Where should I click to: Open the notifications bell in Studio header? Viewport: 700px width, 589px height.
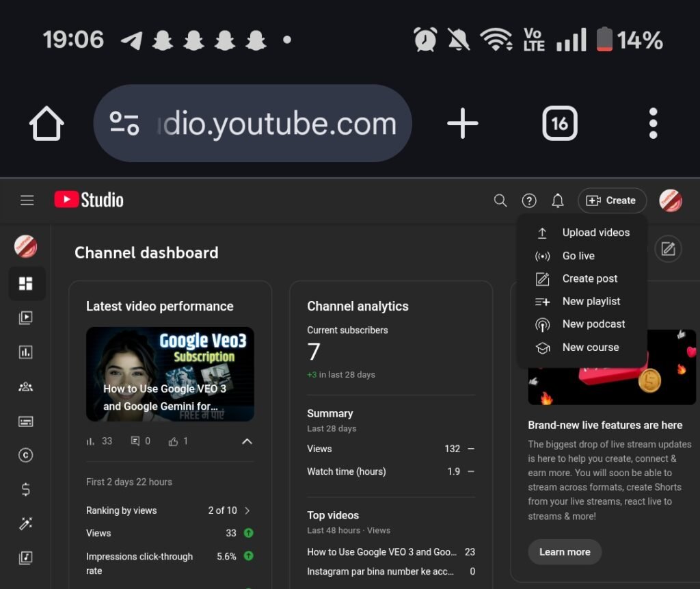[557, 200]
